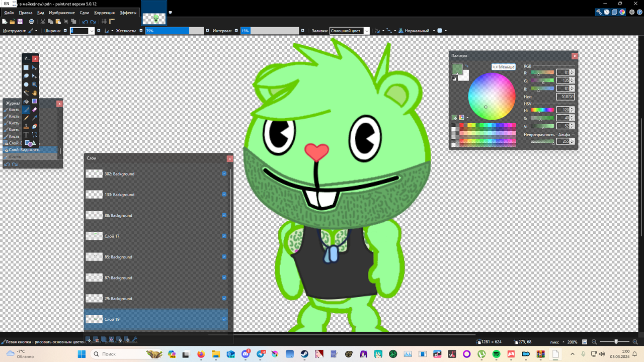Click the Undo arrow in toolbar

[85, 22]
